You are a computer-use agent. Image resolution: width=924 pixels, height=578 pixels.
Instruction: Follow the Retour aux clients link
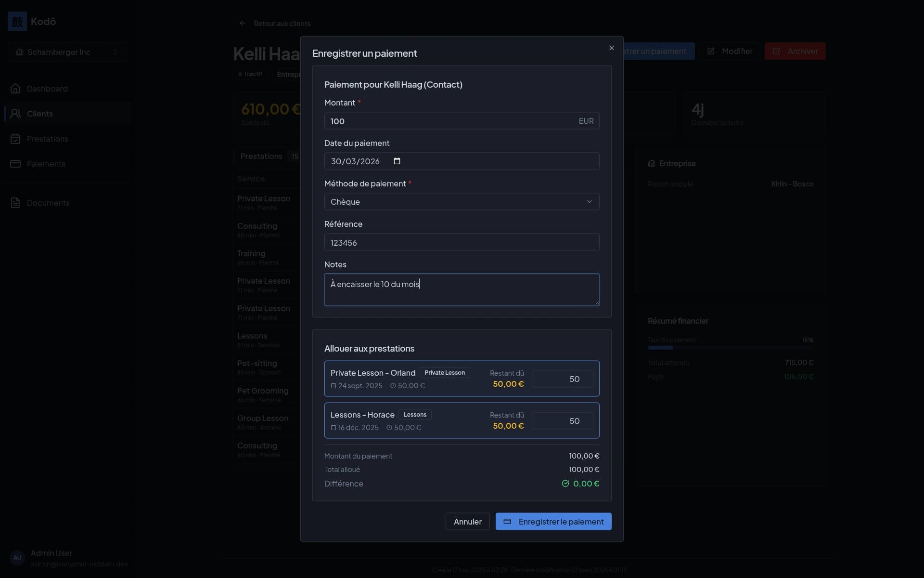tap(282, 23)
